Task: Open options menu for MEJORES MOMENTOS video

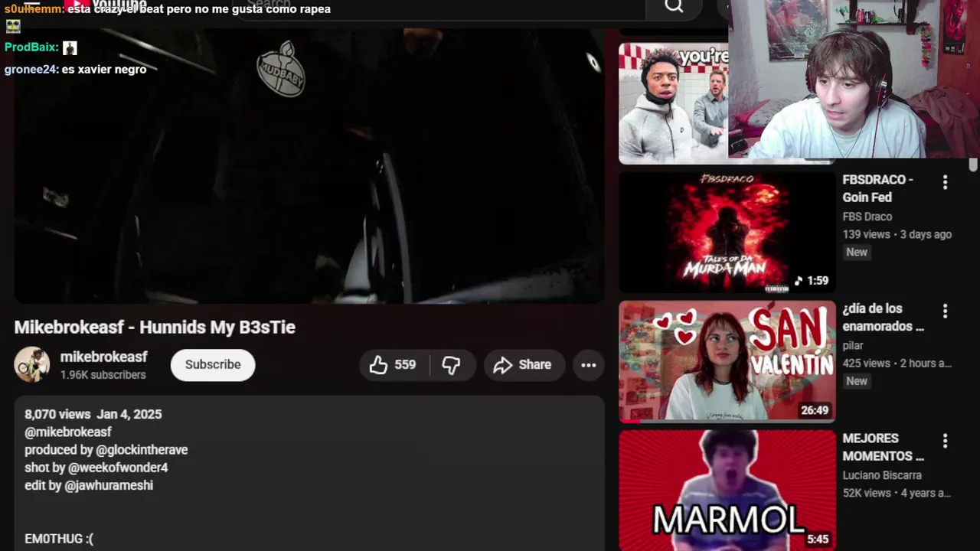Action: (945, 441)
